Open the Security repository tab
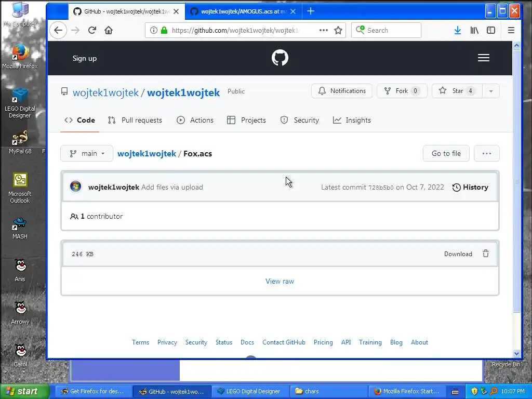Screen dimensions: 532x399 [300, 120]
